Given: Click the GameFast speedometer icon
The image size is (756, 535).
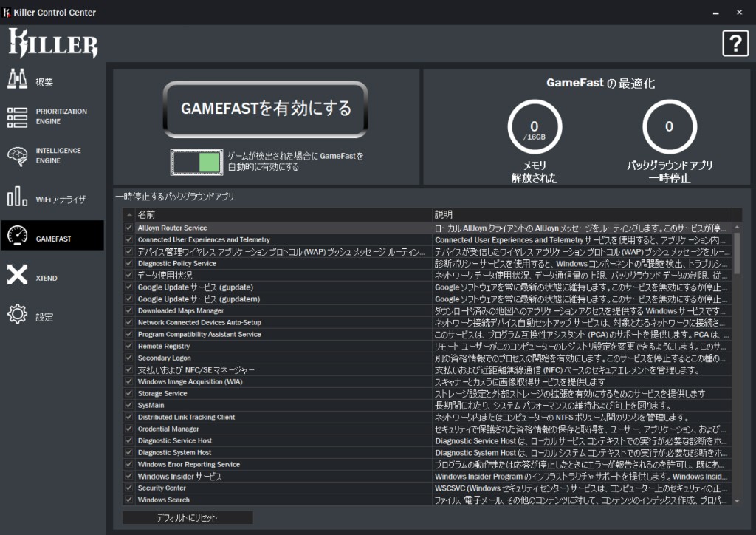Looking at the screenshot, I should [17, 236].
